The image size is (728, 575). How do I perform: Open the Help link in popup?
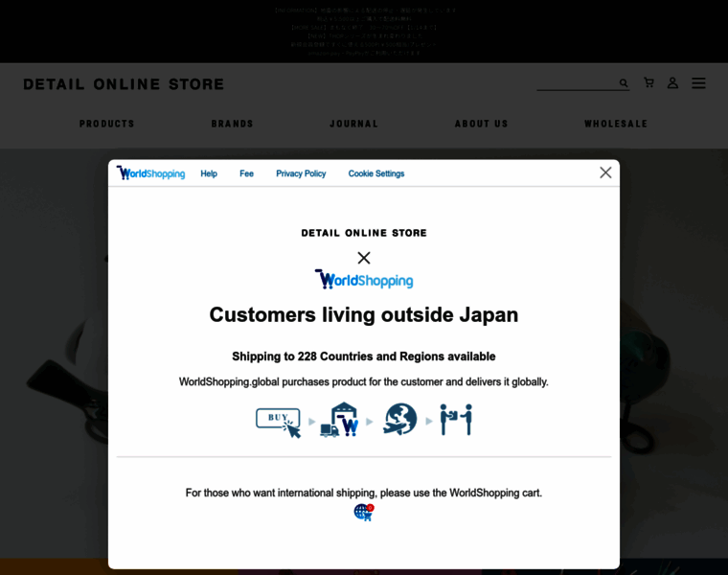point(209,173)
